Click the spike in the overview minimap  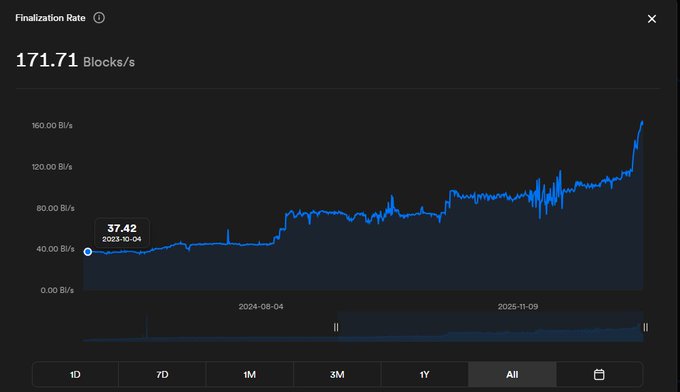pyautogui.click(x=147, y=327)
